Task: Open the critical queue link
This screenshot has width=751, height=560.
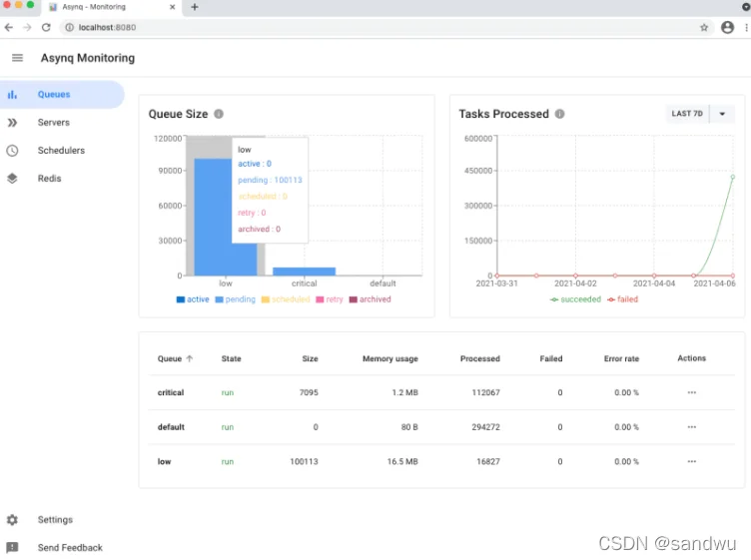Action: [171, 392]
